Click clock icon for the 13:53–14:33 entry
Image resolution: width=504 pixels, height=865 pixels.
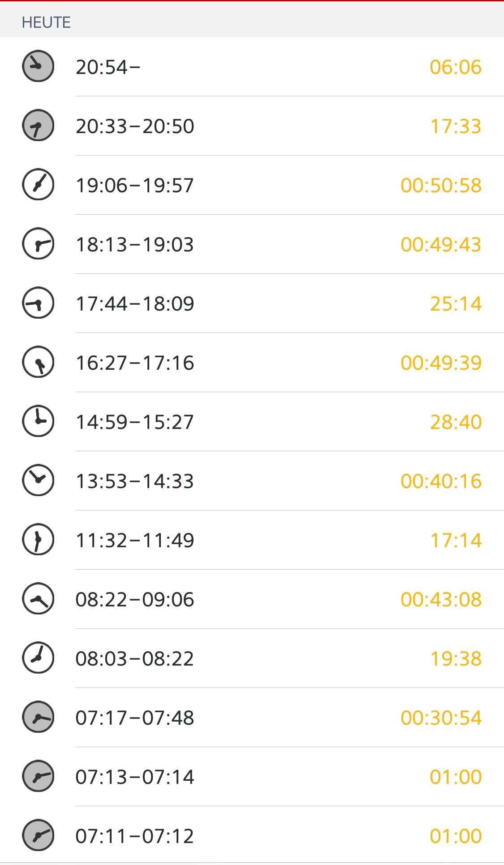pyautogui.click(x=38, y=480)
